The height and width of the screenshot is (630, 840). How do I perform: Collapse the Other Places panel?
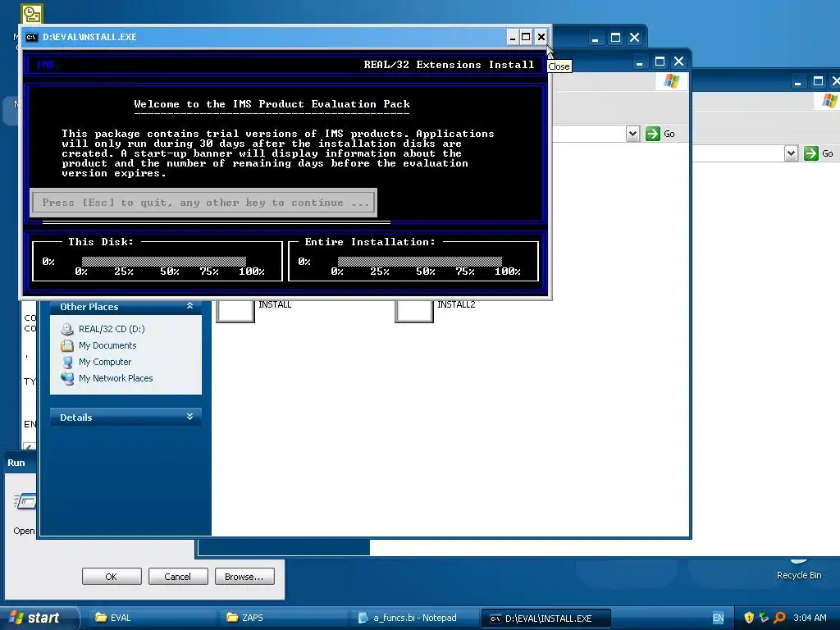point(189,306)
